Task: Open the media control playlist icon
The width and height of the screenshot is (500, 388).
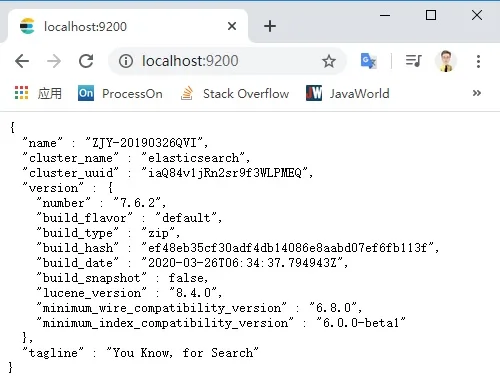Action: (x=414, y=61)
